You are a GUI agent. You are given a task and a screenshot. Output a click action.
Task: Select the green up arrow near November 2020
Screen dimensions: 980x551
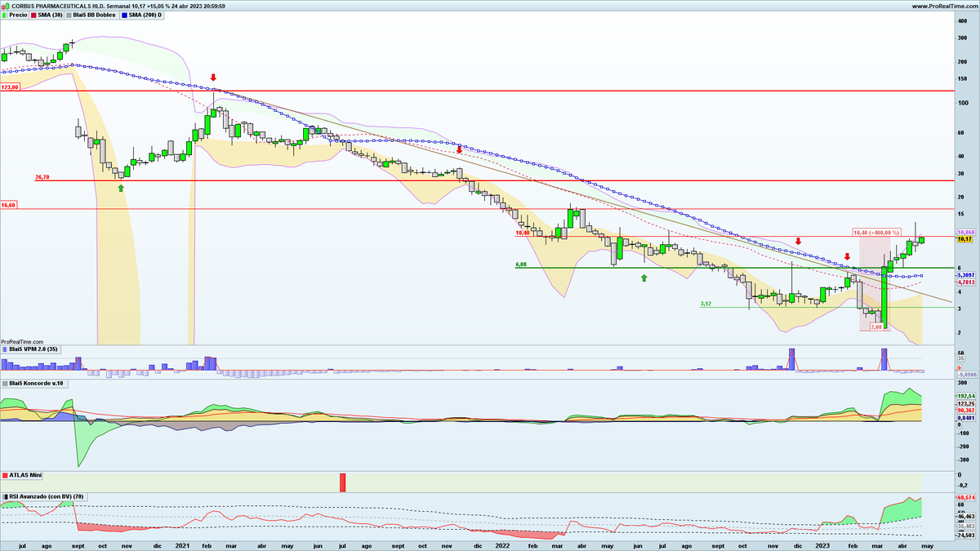pos(121,188)
